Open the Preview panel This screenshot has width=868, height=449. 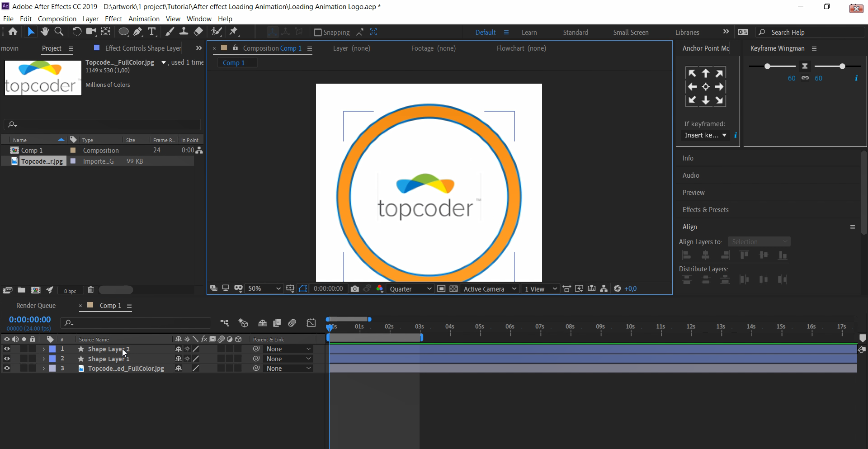(693, 193)
